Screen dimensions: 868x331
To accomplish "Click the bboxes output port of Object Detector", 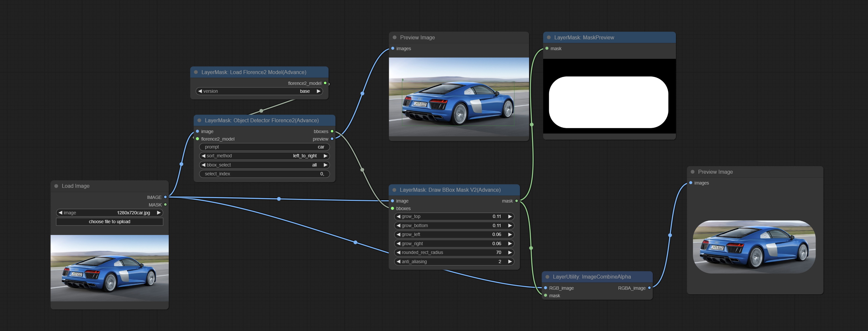I will (332, 131).
